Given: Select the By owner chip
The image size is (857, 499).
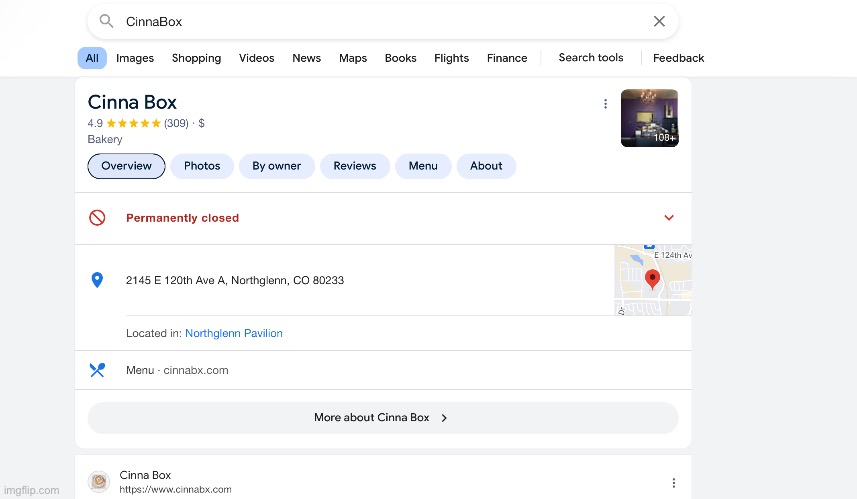Looking at the screenshot, I should coord(277,166).
